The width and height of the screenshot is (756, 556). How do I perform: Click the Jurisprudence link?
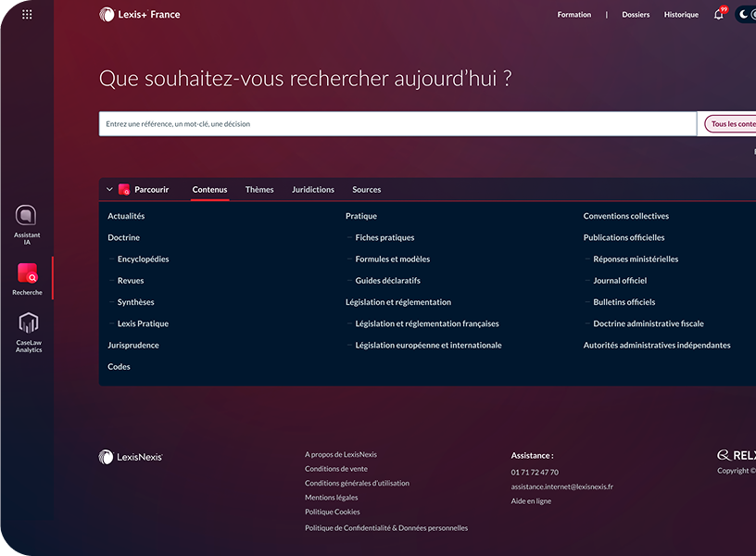tap(133, 346)
